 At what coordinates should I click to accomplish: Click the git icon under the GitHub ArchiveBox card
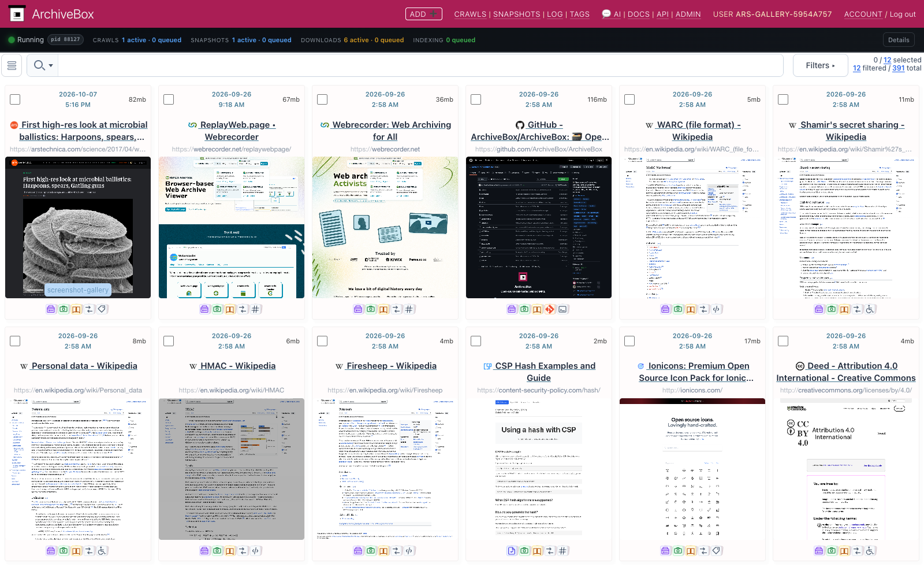point(550,309)
